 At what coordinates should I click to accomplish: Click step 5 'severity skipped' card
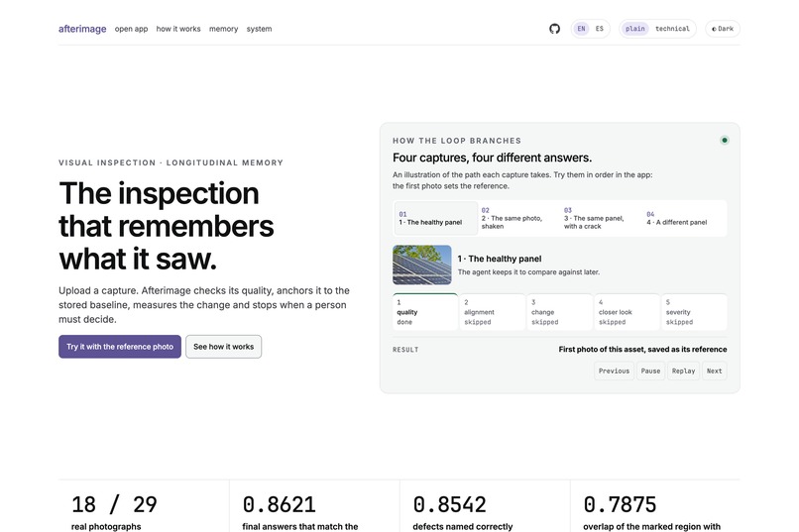coord(694,312)
